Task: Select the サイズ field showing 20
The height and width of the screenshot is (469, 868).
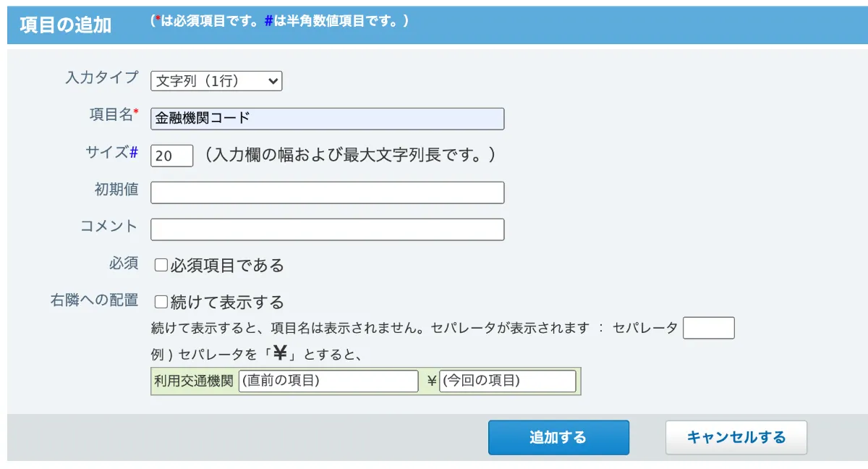Action: 172,156
